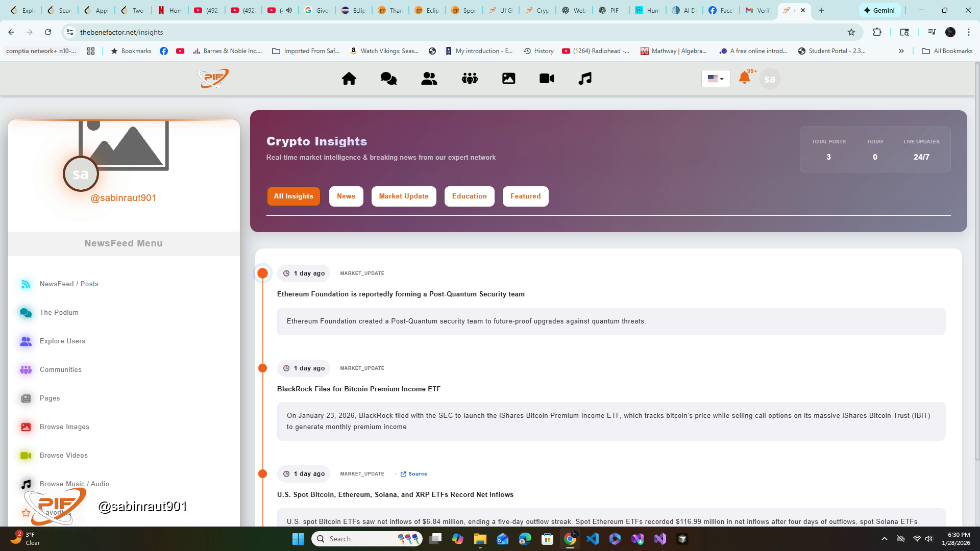Viewport: 980px width, 551px height.
Task: Select the Education filter
Action: click(x=469, y=196)
